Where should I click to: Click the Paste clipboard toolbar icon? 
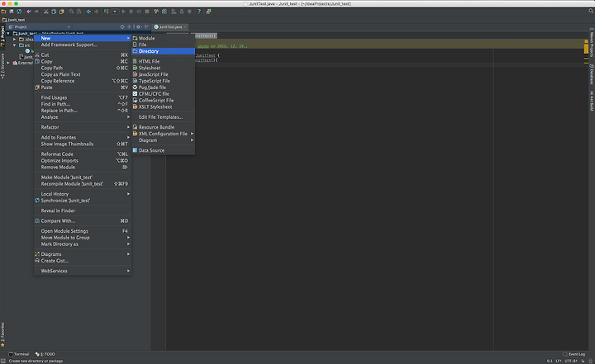click(x=61, y=12)
